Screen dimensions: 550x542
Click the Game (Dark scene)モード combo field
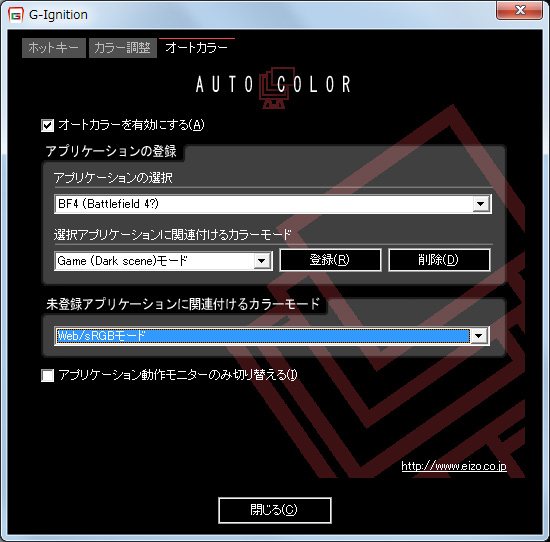point(163,261)
